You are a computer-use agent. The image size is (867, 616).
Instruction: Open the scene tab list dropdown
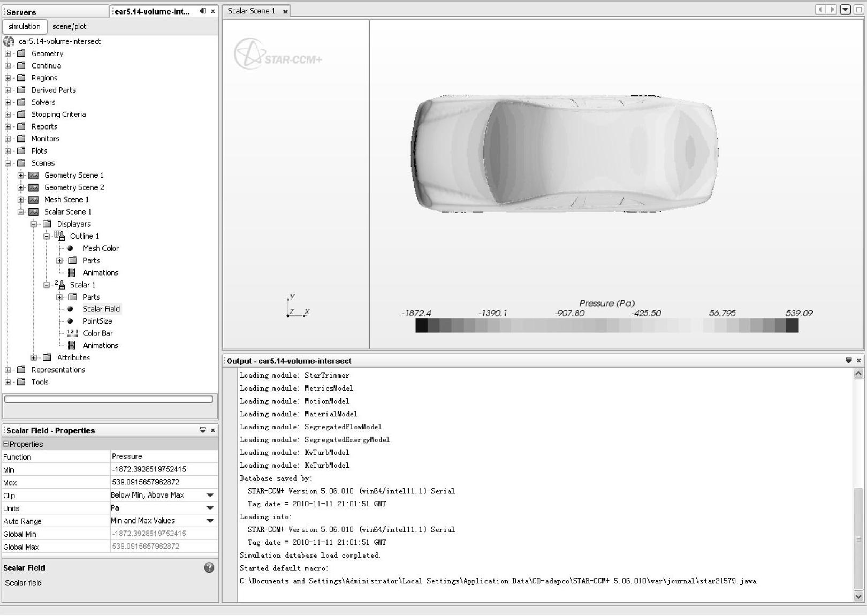tap(846, 10)
